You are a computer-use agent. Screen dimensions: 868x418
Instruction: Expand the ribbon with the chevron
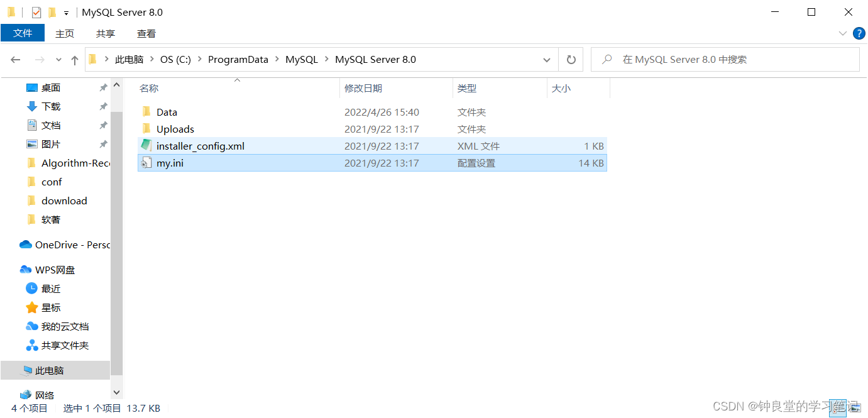tap(843, 33)
